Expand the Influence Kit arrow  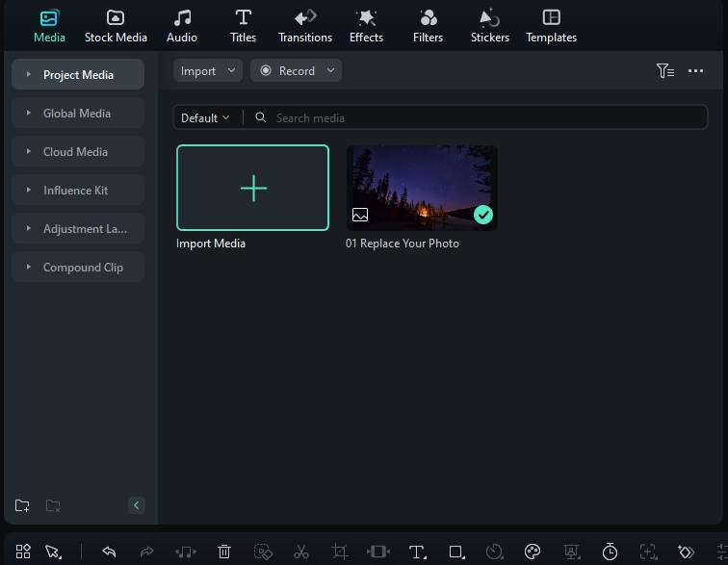(28, 190)
